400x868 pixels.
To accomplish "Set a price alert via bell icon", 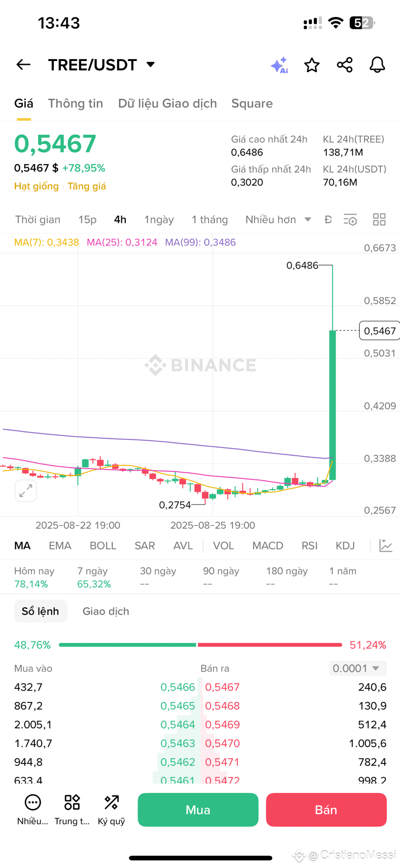I will pyautogui.click(x=377, y=65).
